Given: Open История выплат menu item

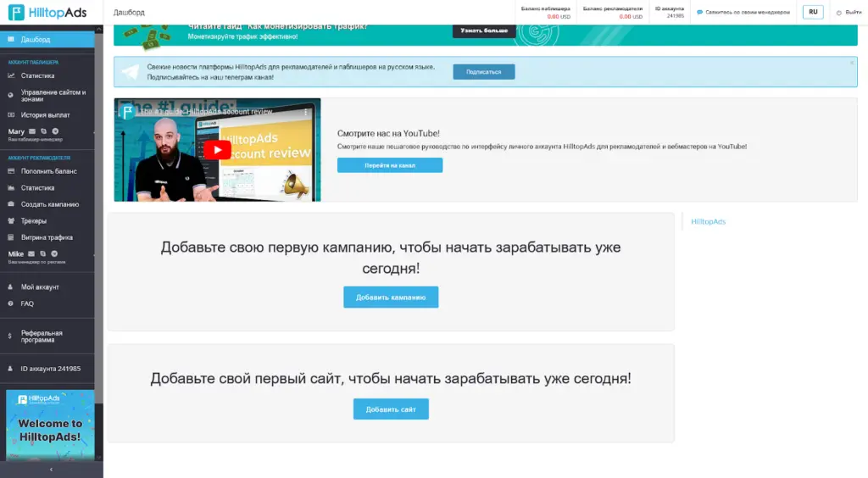Looking at the screenshot, I should pos(47,115).
